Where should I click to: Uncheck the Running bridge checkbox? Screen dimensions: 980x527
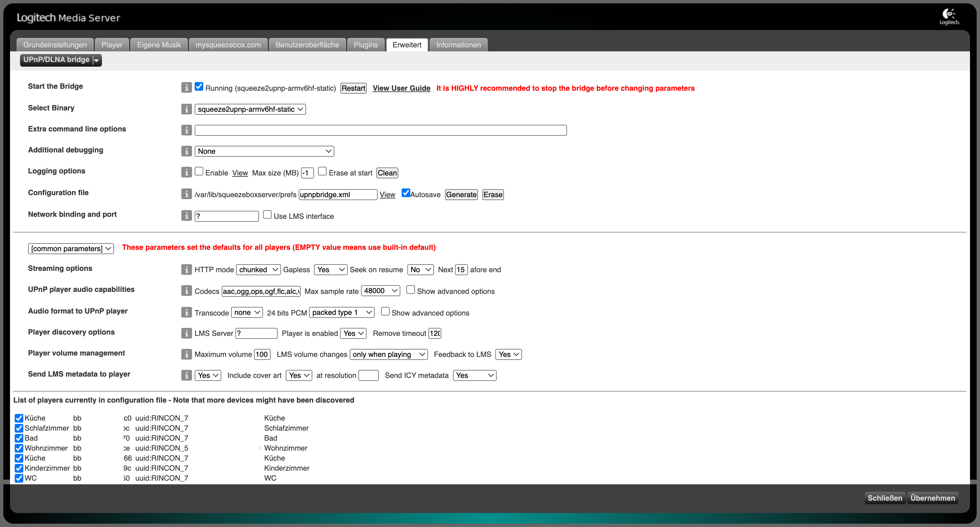click(x=199, y=86)
